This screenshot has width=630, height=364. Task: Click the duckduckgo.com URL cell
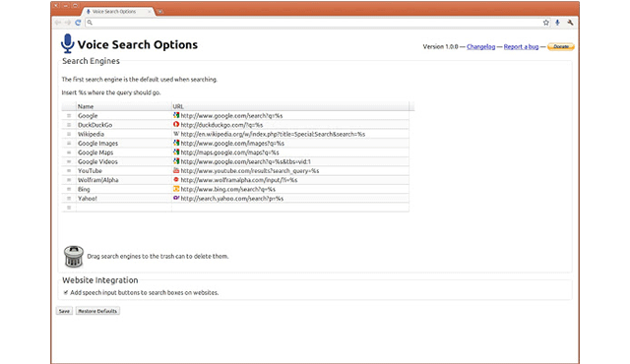pyautogui.click(x=290, y=125)
